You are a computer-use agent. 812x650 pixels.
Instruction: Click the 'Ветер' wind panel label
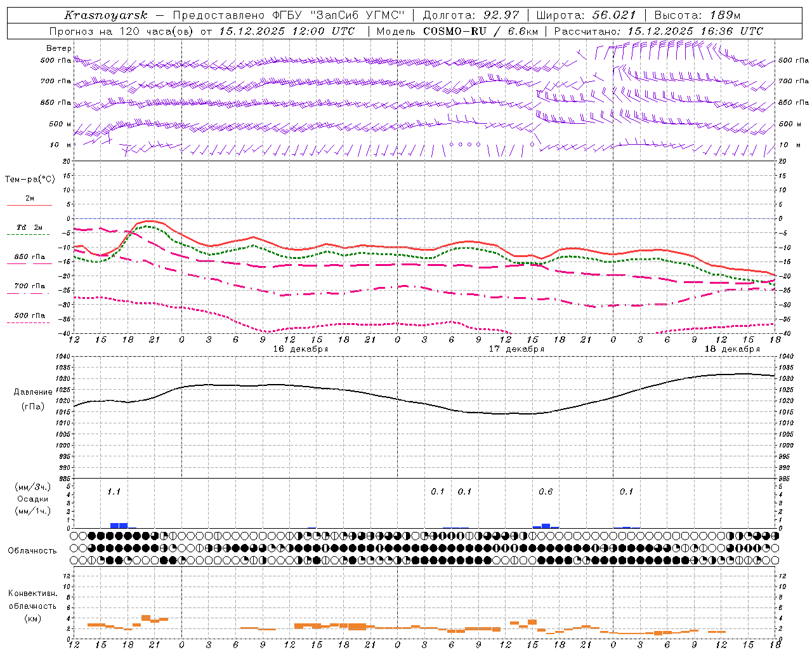pyautogui.click(x=58, y=48)
